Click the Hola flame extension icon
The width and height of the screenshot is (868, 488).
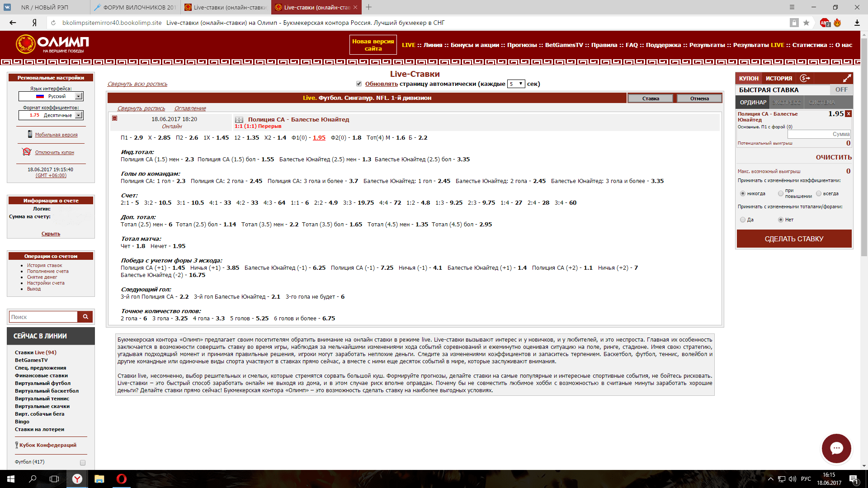(837, 23)
